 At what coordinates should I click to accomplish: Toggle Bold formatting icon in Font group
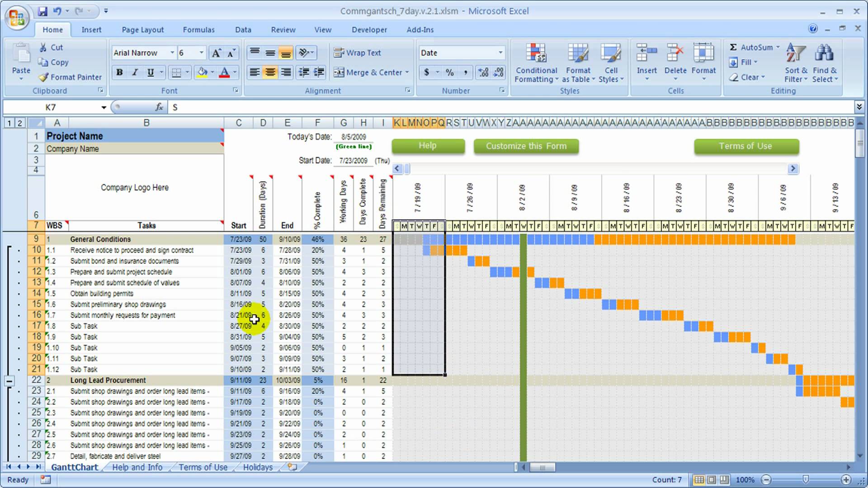click(x=119, y=73)
